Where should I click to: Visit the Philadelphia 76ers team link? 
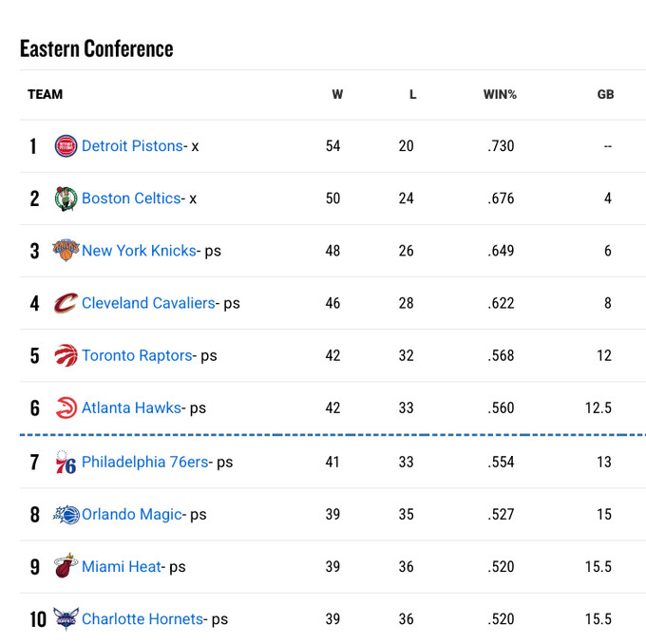[144, 463]
